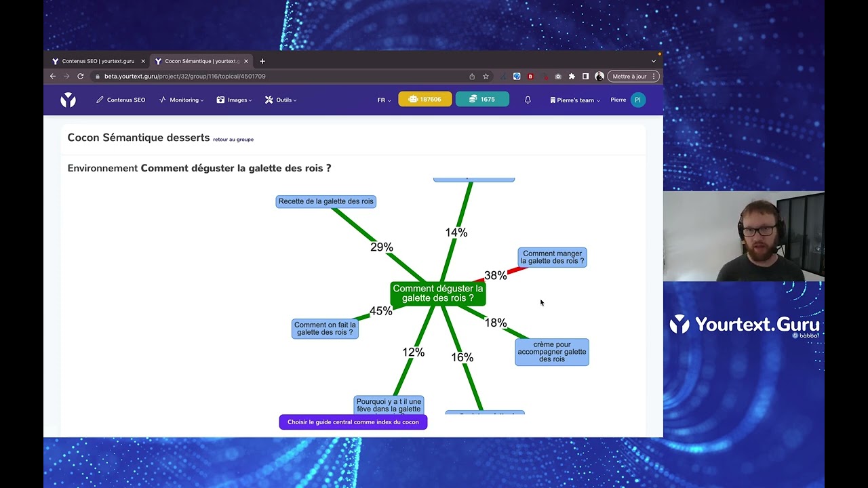Image resolution: width=868 pixels, height=488 pixels.
Task: Open the FR language selector
Action: pyautogui.click(x=384, y=100)
